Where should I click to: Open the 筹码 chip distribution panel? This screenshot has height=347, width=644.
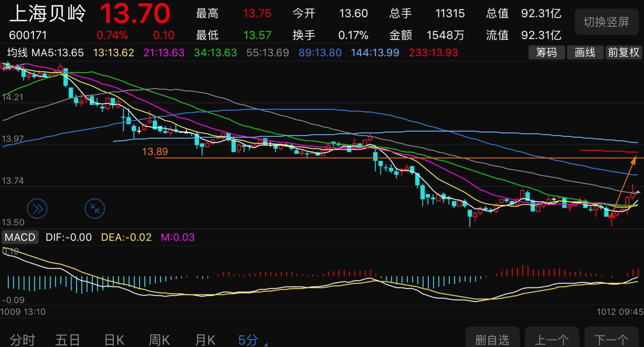pyautogui.click(x=547, y=52)
